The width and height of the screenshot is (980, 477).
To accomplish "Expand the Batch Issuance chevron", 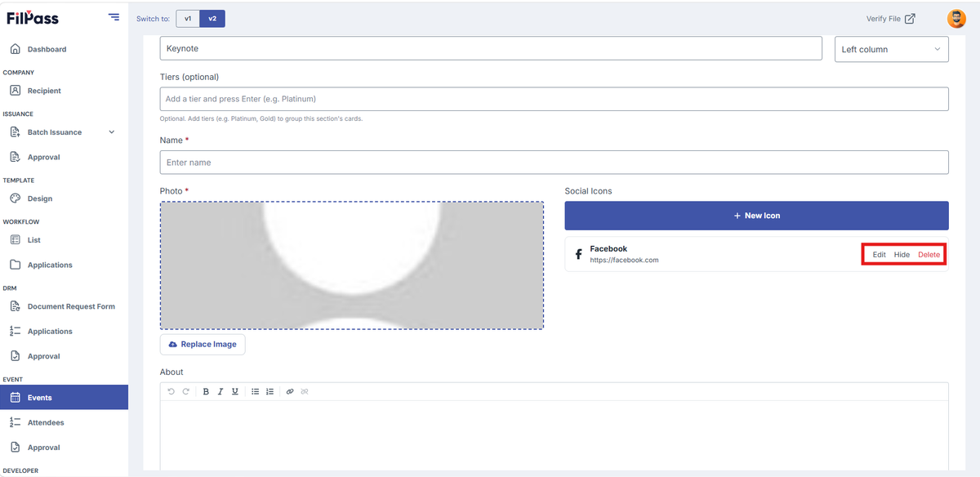I will coord(112,132).
